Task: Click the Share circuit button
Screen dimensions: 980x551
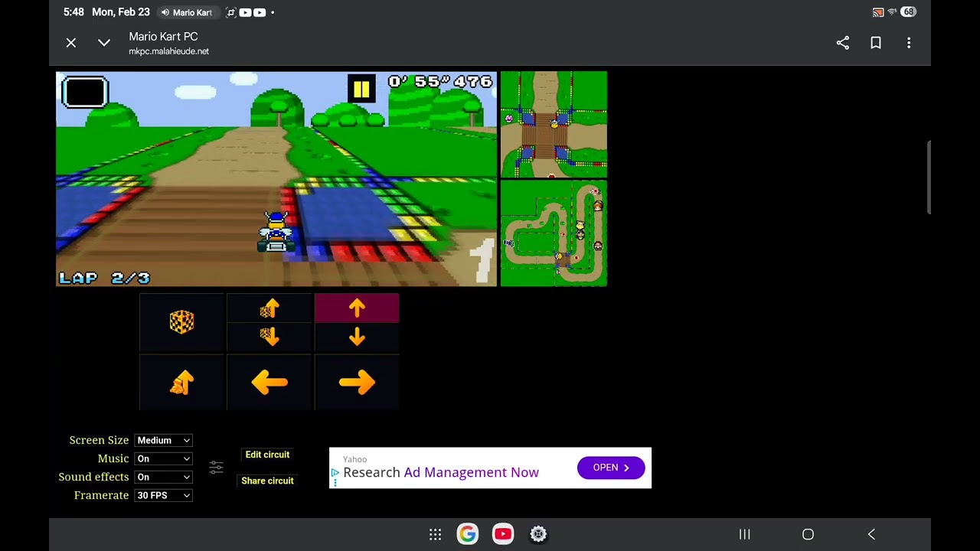Action: (x=267, y=481)
